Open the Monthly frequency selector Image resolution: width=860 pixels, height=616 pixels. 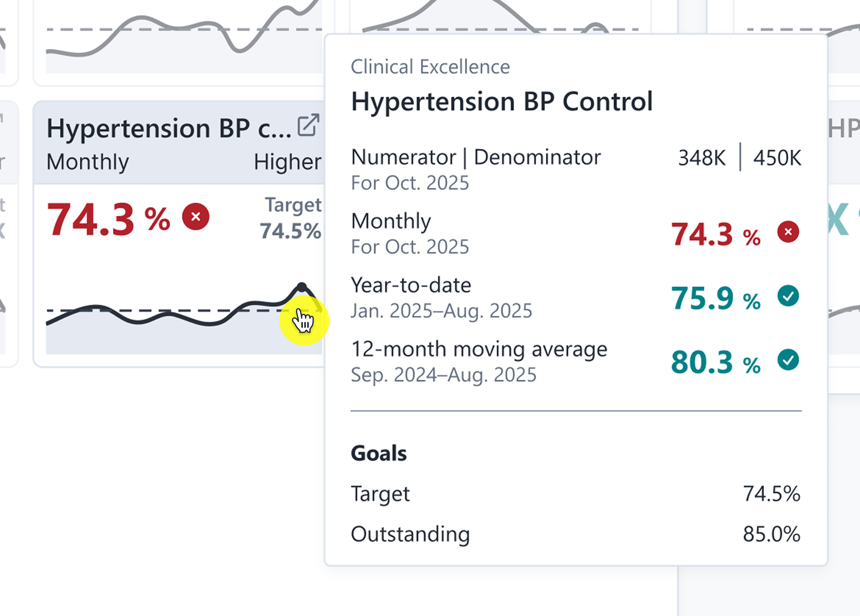(88, 161)
